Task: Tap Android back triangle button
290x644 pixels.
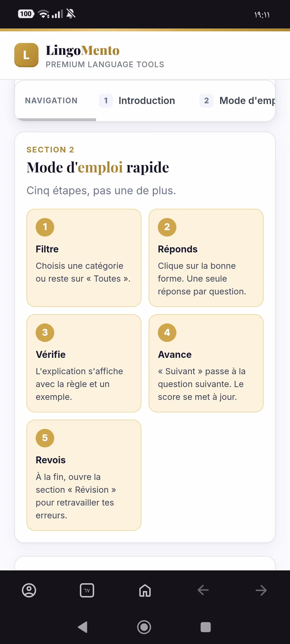Action: (x=83, y=627)
